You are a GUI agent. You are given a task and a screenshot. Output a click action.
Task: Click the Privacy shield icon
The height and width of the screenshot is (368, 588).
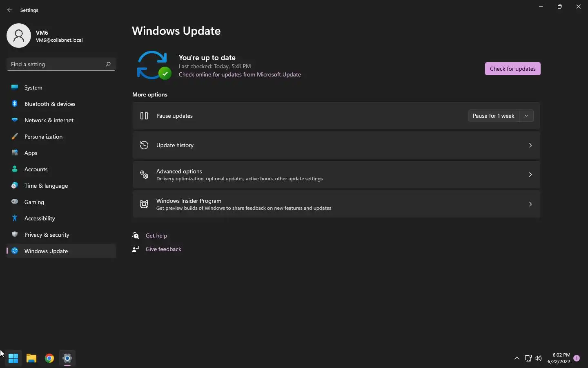15,234
